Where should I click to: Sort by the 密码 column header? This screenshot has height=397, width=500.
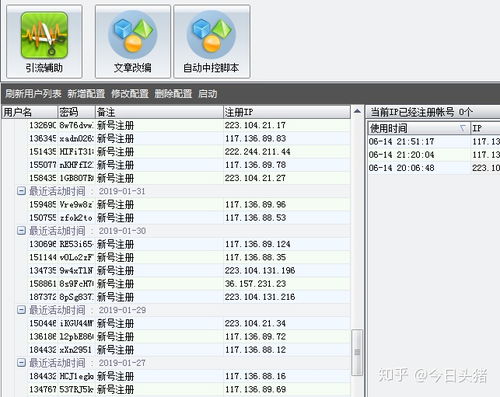click(x=76, y=112)
